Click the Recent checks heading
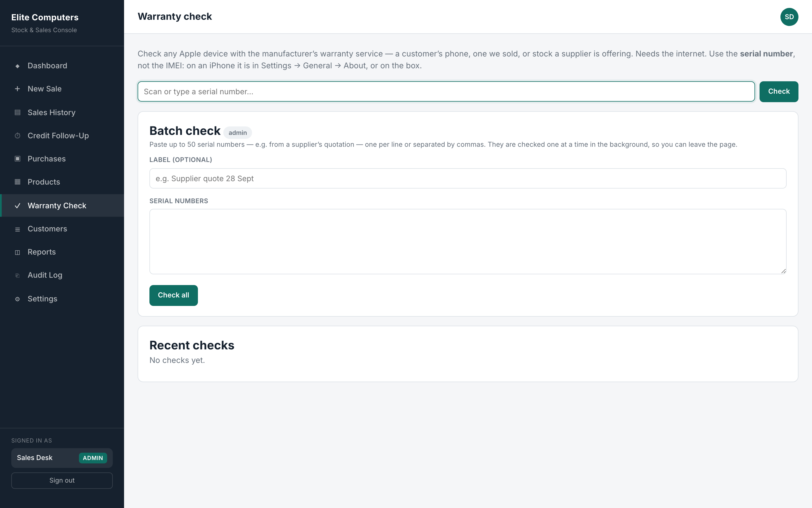This screenshot has height=508, width=812. pyautogui.click(x=192, y=345)
